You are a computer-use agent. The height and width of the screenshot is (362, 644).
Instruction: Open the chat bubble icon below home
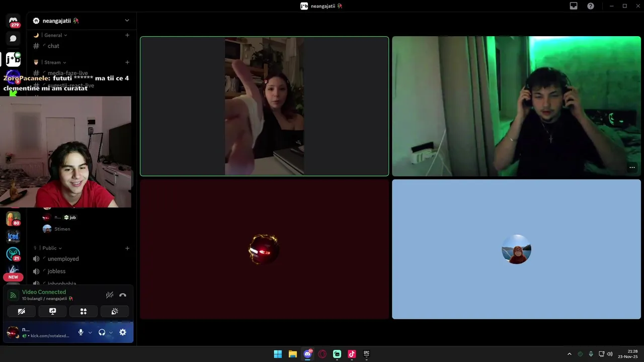(13, 38)
